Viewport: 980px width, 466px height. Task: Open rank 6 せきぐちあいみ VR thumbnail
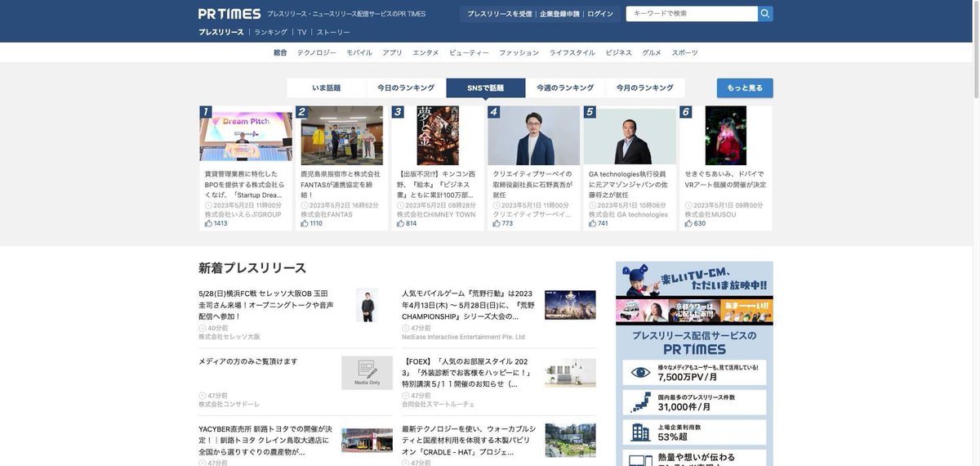726,136
